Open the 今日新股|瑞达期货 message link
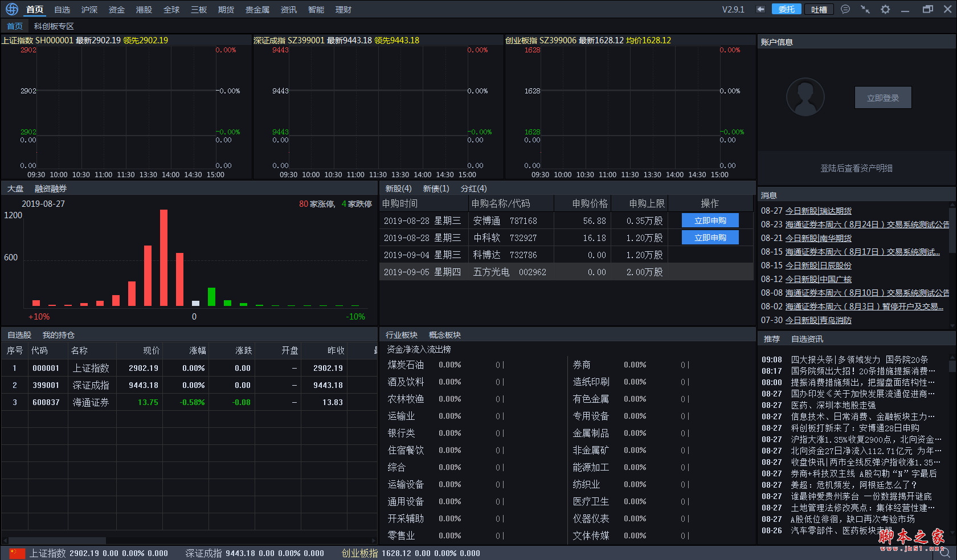Screen dimensions: 957x560 pyautogui.click(x=818, y=211)
